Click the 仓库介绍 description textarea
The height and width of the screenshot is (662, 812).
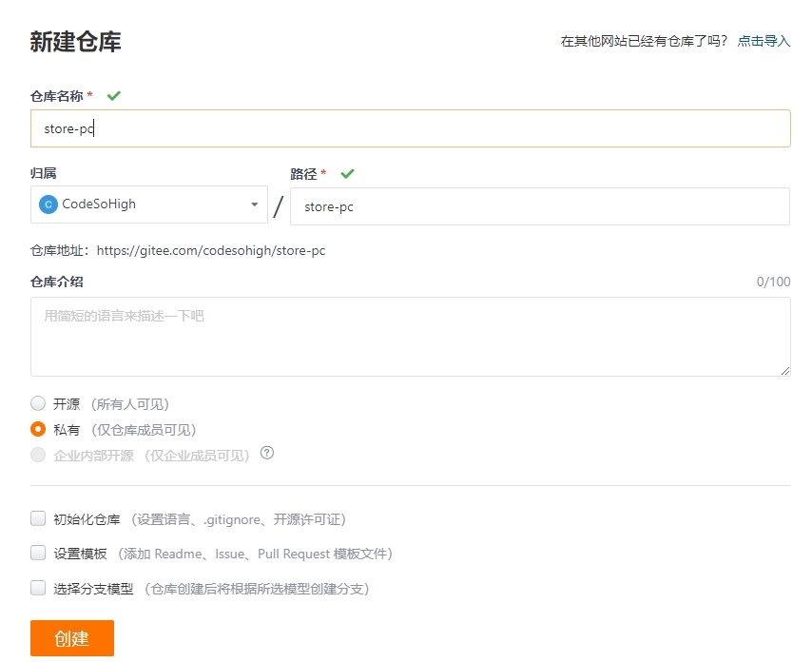tap(410, 336)
